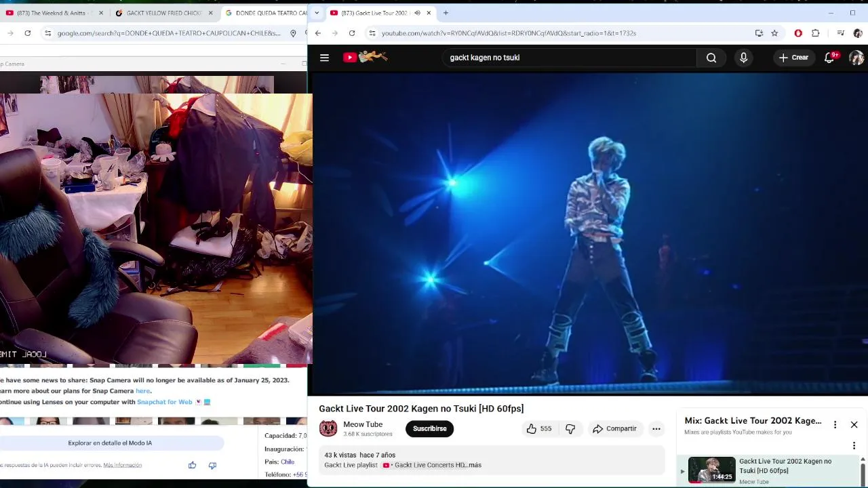Go forward in the YouTube browser window
868x488 pixels.
[335, 33]
